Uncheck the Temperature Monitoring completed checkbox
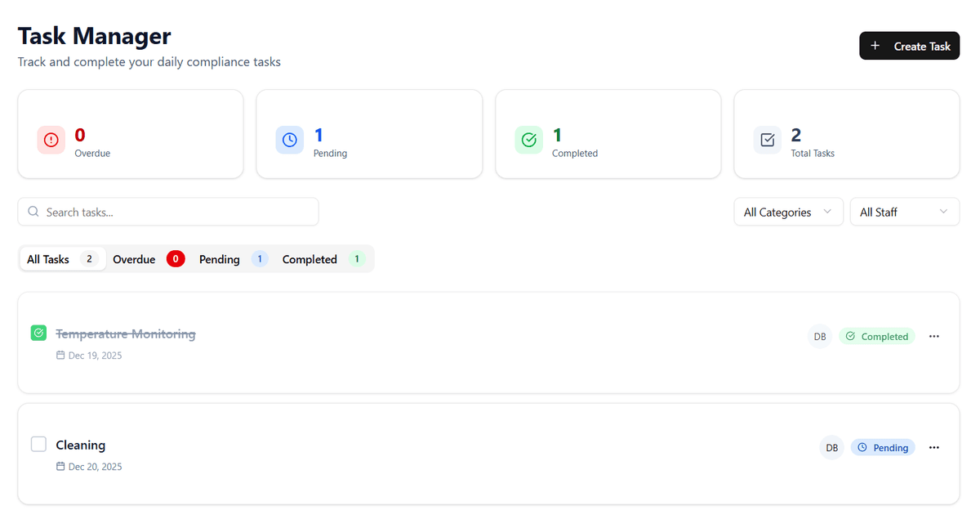This screenshot has width=980, height=528. point(38,333)
